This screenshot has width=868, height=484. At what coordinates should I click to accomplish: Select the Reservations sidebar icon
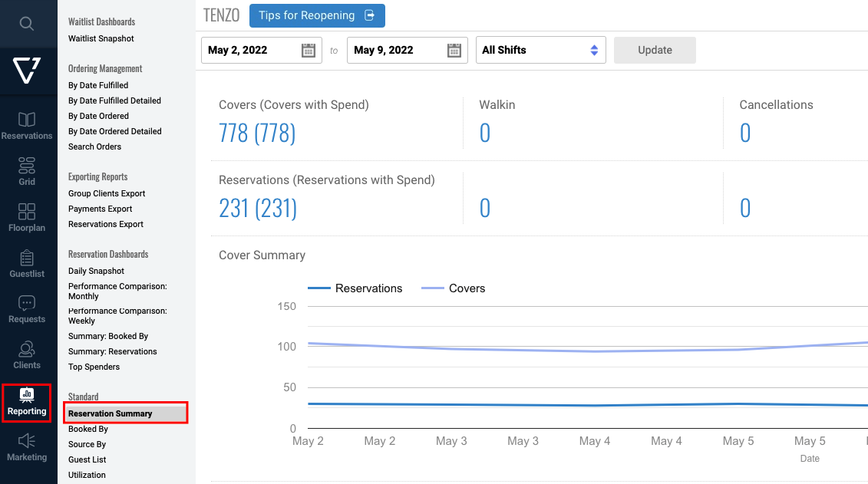28,121
